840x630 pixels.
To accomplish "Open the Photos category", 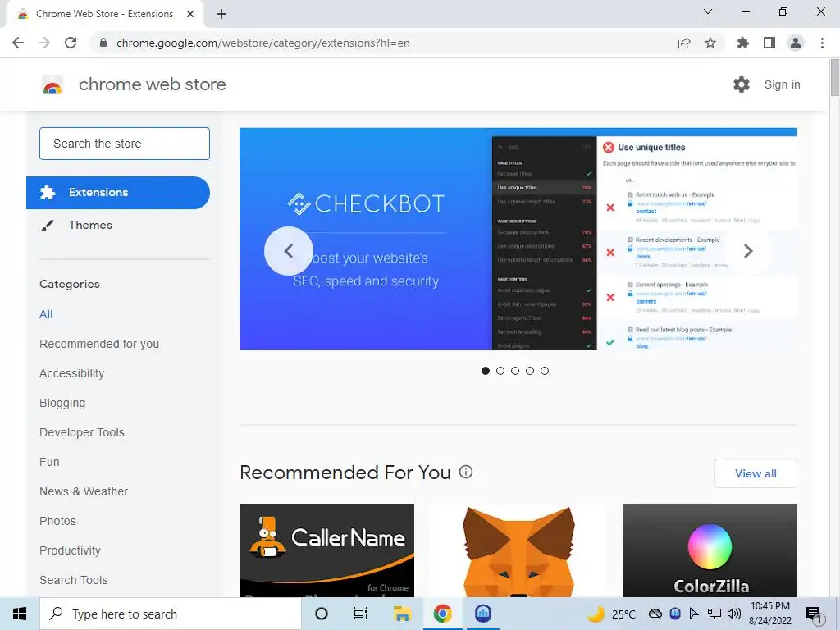I will 58,521.
